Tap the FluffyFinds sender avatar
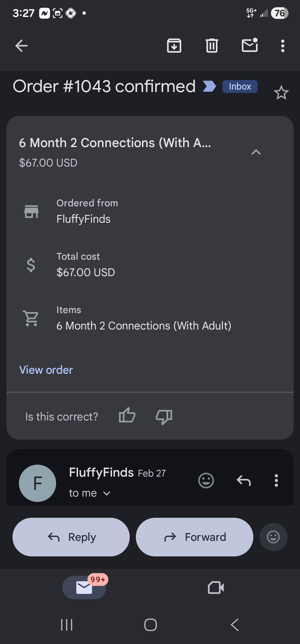Image resolution: width=300 pixels, height=644 pixels. (x=37, y=483)
